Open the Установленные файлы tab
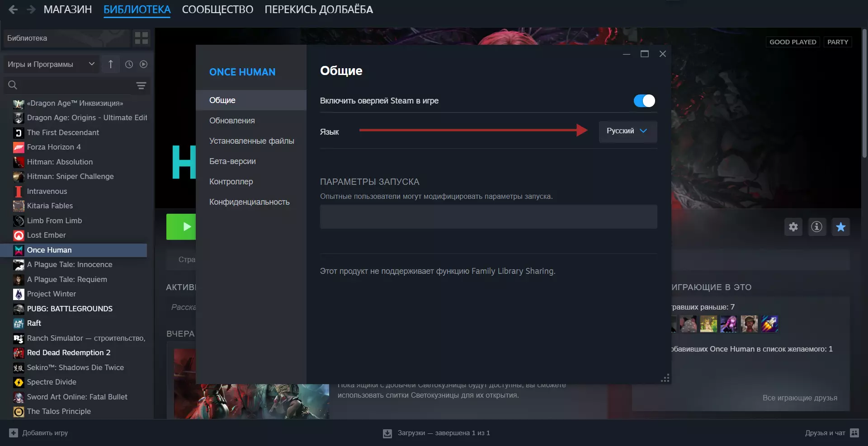The height and width of the screenshot is (446, 868). pos(251,141)
